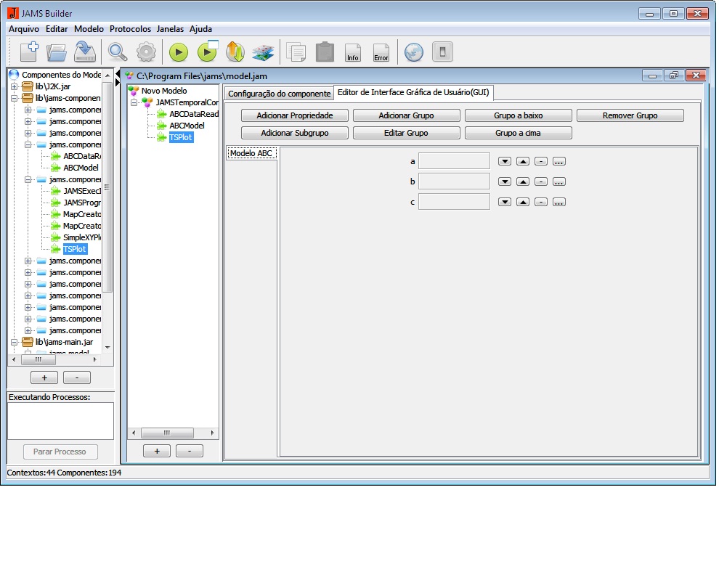Image resolution: width=719 pixels, height=588 pixels.
Task: Open the Info log icon
Action: coord(352,52)
